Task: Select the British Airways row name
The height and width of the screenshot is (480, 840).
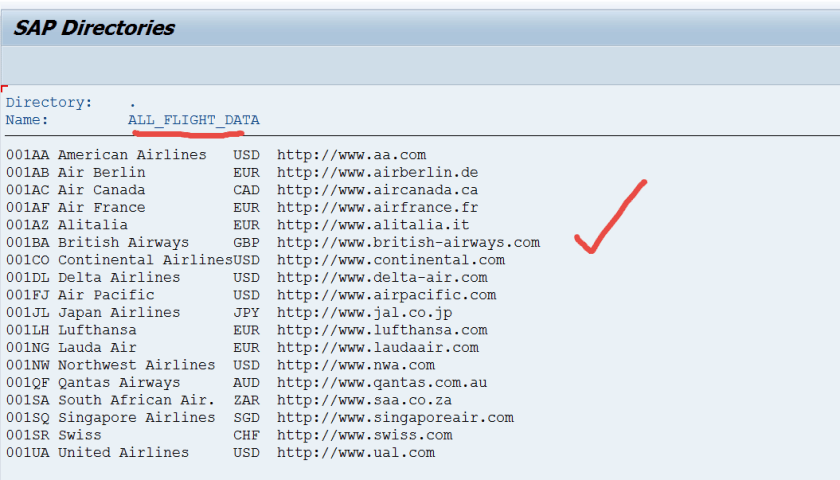Action: tap(124, 243)
